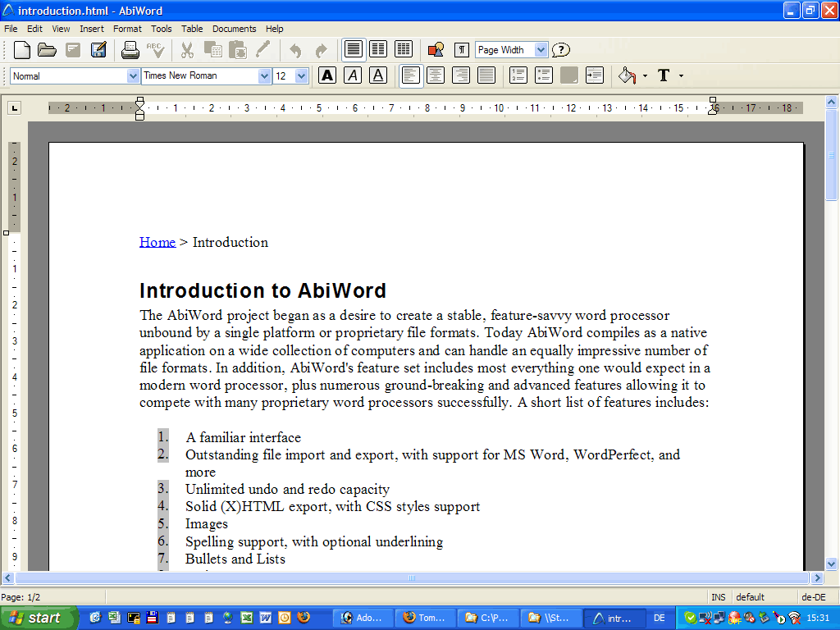Click the Windows start button
The image size is (840, 630).
tap(39, 618)
